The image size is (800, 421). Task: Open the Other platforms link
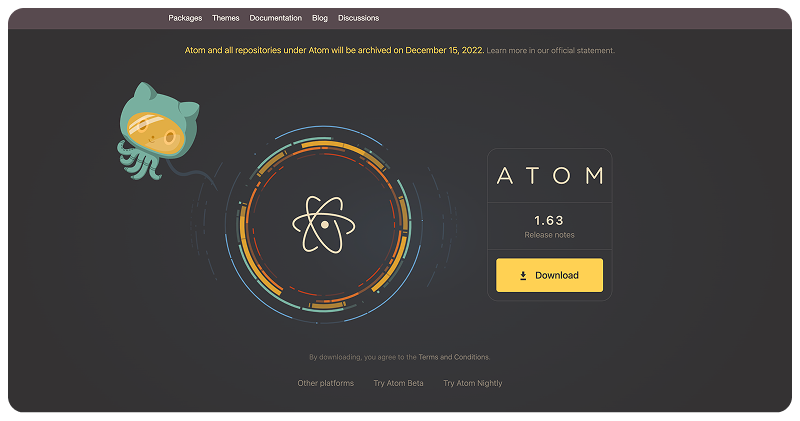coord(326,383)
